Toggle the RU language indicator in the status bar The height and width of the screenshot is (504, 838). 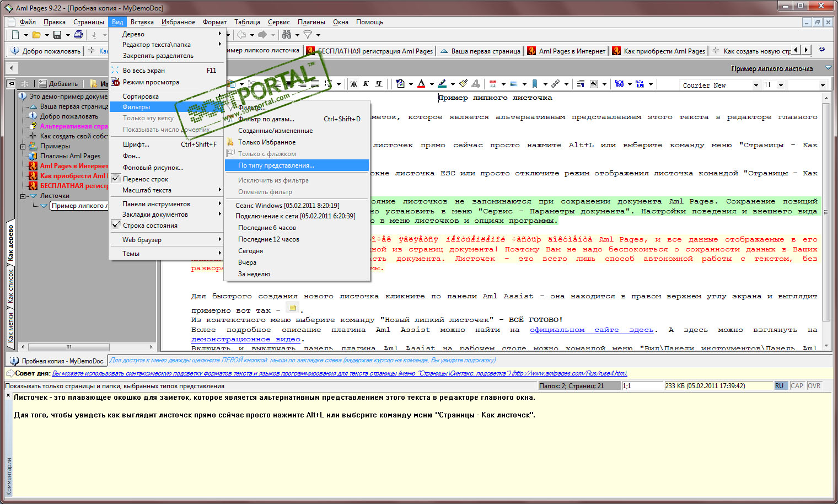780,386
